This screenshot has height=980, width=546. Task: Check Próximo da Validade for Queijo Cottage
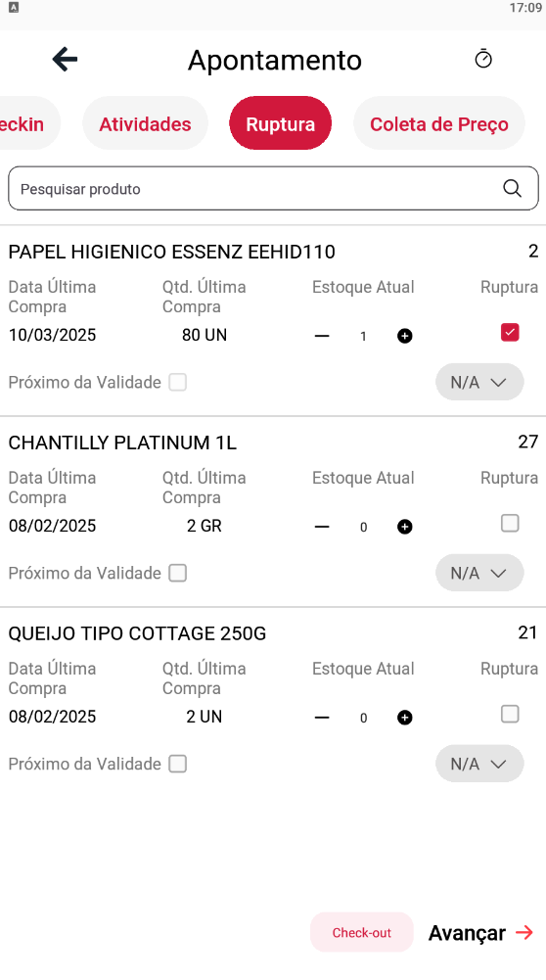click(178, 764)
